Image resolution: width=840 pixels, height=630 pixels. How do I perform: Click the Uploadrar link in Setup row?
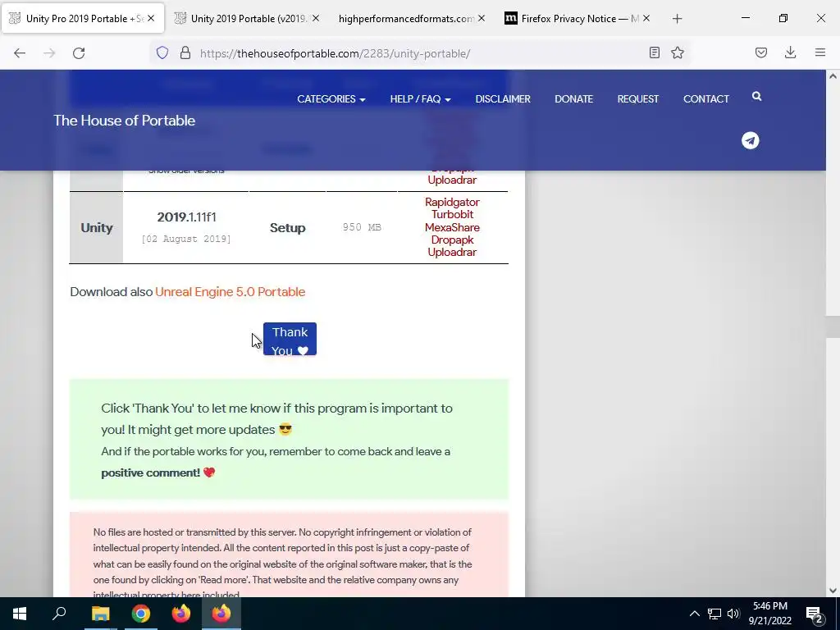[x=452, y=252]
